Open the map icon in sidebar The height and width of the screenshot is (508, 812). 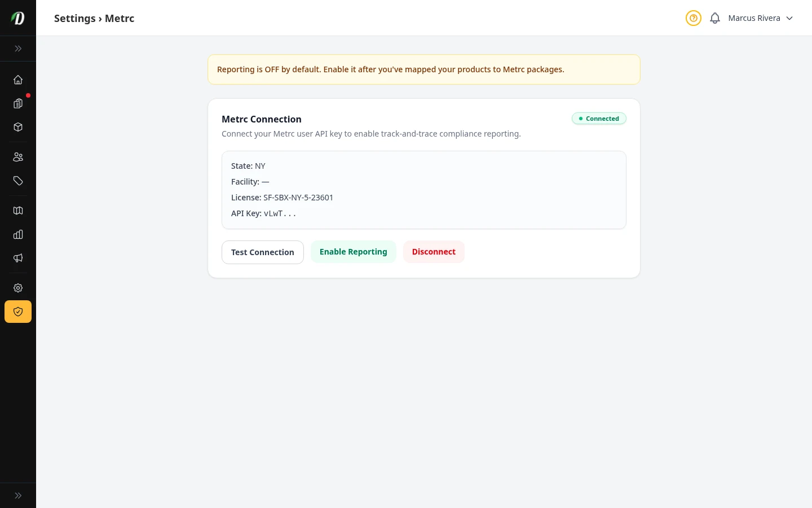click(18, 211)
